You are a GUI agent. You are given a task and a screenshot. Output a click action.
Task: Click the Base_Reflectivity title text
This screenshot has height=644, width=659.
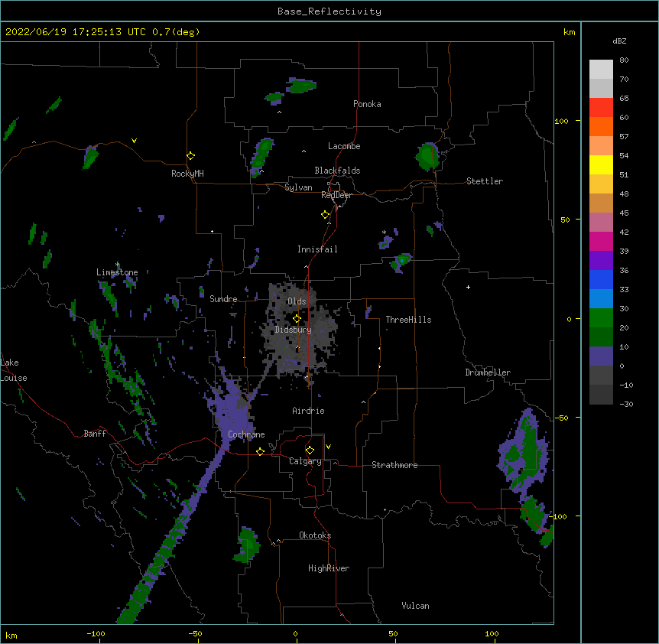(329, 11)
